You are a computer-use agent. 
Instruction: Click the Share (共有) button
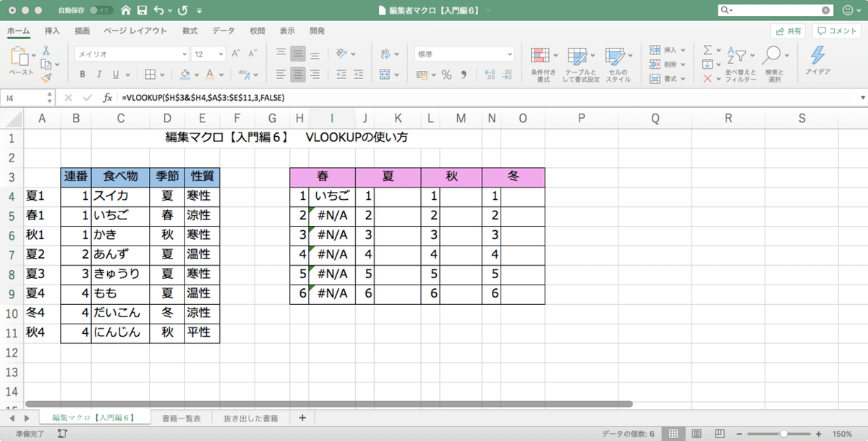(x=788, y=31)
